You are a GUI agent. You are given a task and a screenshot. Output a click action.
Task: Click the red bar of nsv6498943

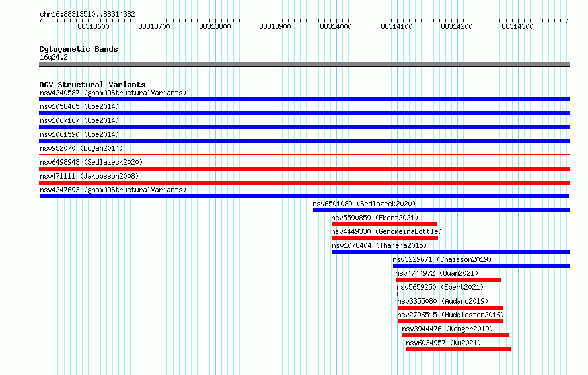click(304, 169)
